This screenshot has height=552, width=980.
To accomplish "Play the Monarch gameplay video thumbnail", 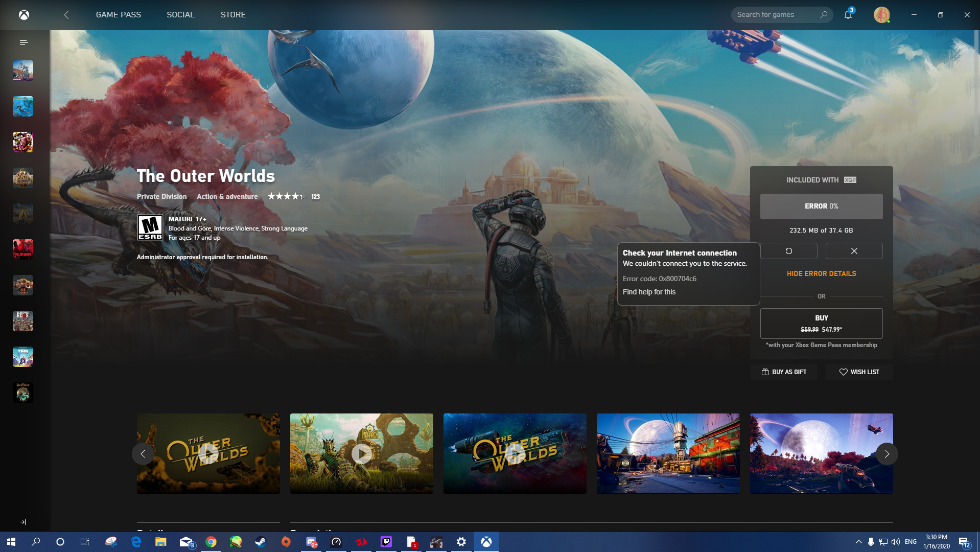I will tap(362, 453).
